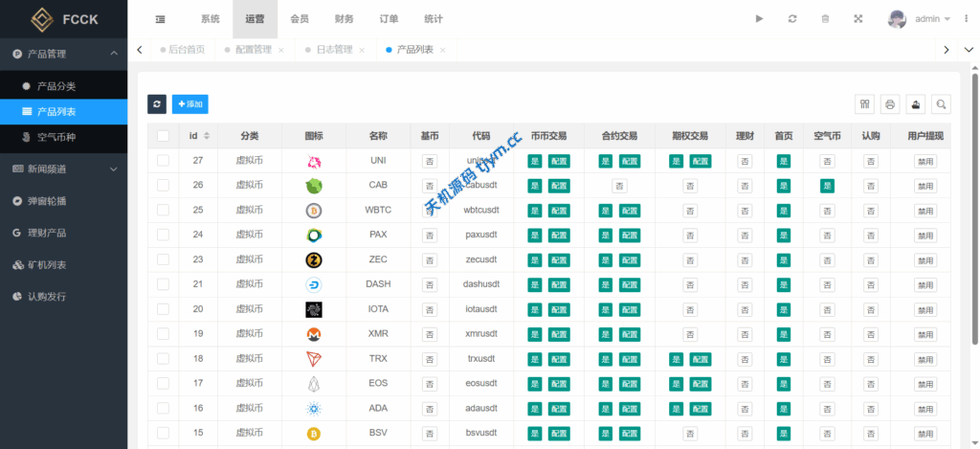Click the refresh icon in the top header

click(x=792, y=19)
